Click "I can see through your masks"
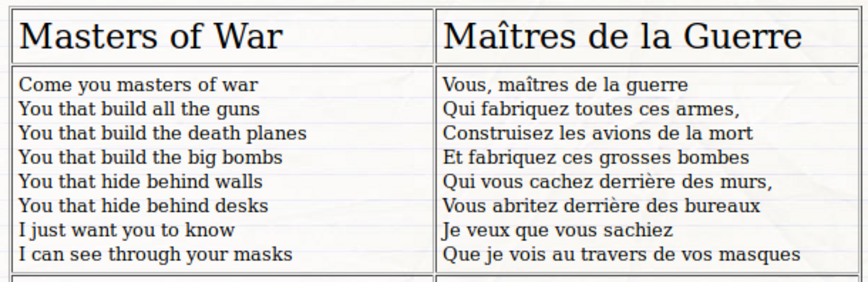The width and height of the screenshot is (868, 282). 155,254
